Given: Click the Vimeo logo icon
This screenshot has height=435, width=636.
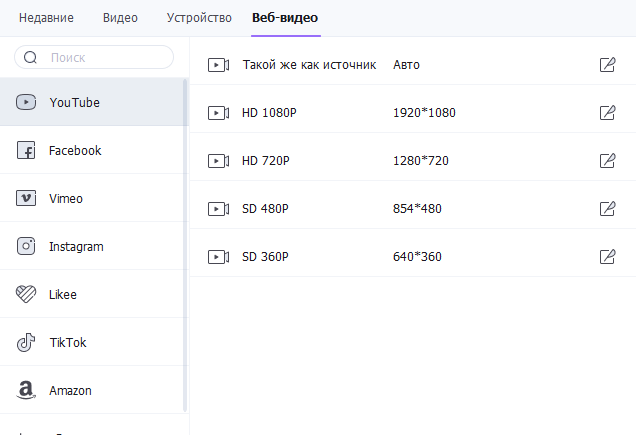Looking at the screenshot, I should [26, 198].
